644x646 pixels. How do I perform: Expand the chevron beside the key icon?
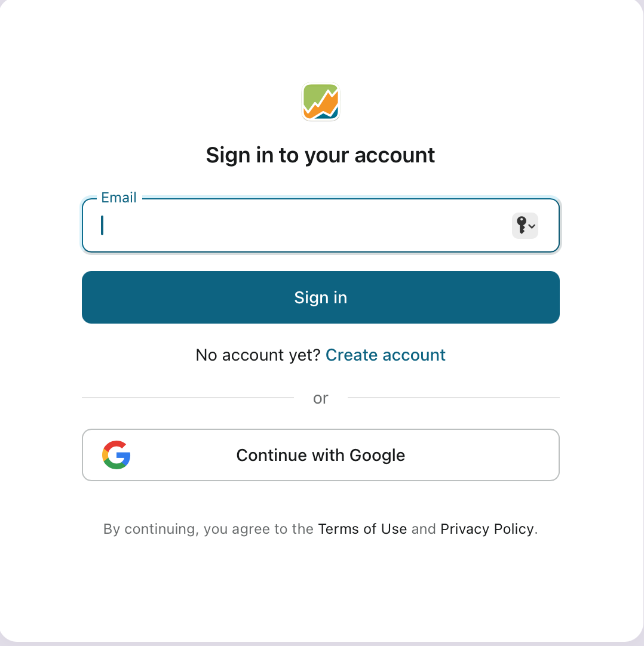pyautogui.click(x=532, y=226)
